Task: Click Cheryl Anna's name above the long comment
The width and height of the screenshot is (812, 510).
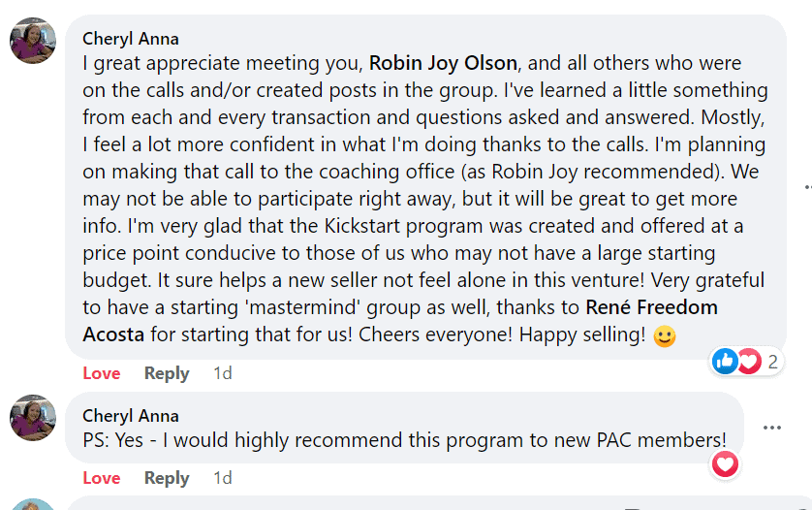Action: tap(131, 39)
